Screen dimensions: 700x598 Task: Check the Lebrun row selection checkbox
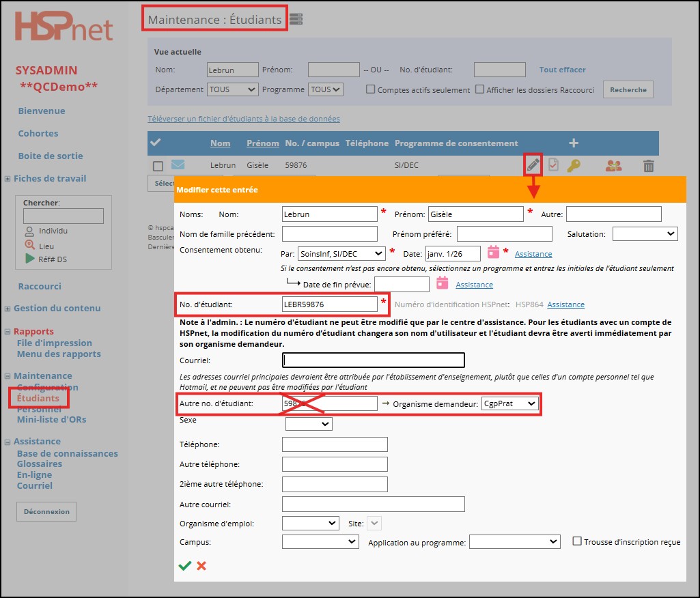tap(158, 166)
